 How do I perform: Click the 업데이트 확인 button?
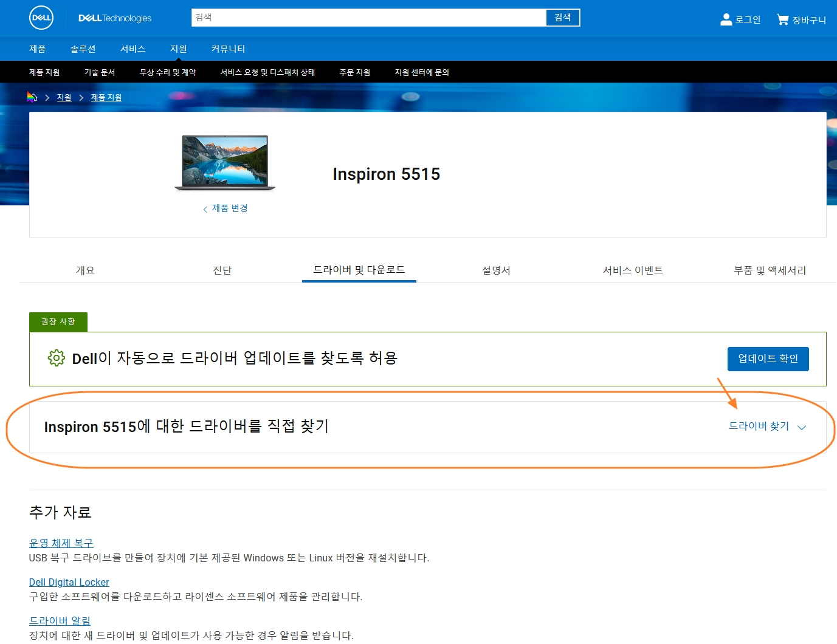[767, 358]
